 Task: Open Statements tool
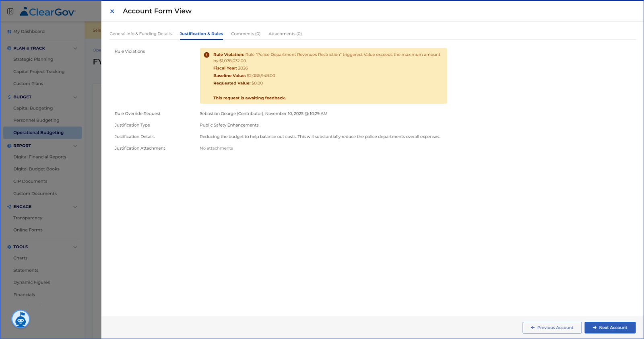(26, 270)
